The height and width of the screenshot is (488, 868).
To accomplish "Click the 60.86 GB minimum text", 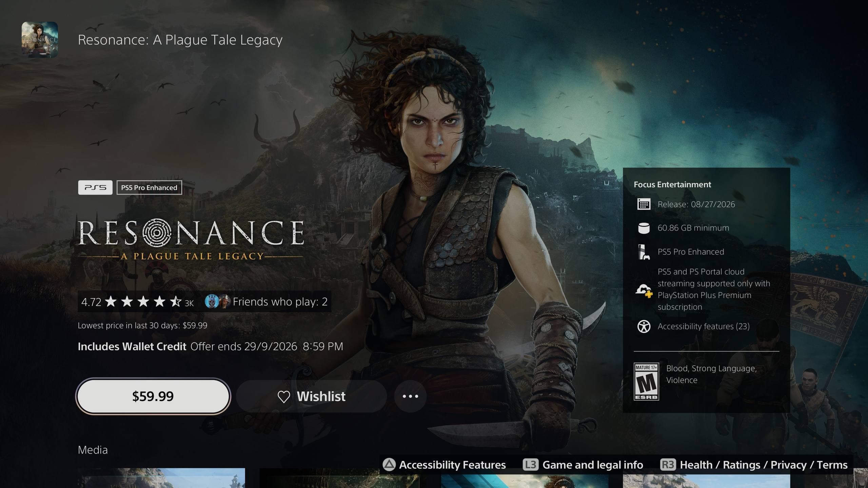I will pyautogui.click(x=693, y=228).
